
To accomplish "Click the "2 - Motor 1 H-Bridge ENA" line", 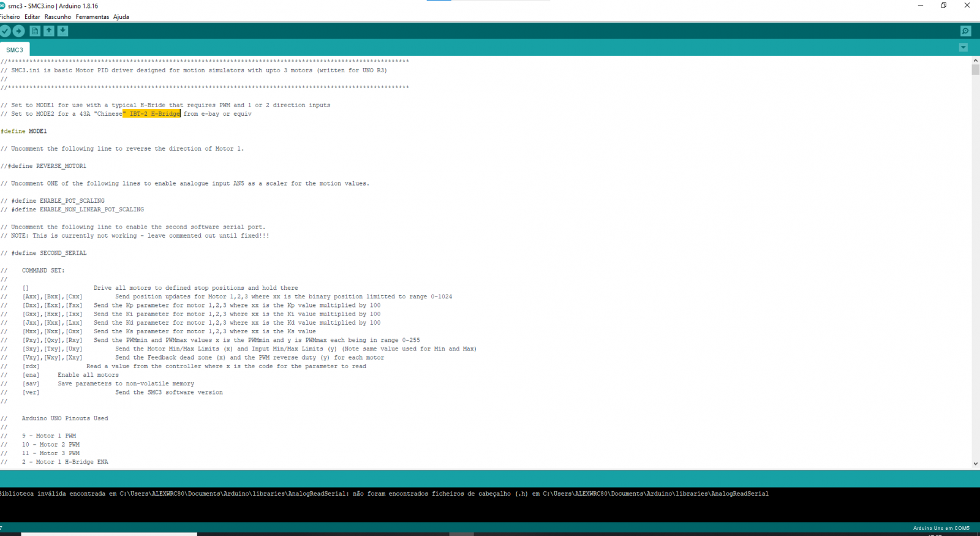I will [55, 462].
